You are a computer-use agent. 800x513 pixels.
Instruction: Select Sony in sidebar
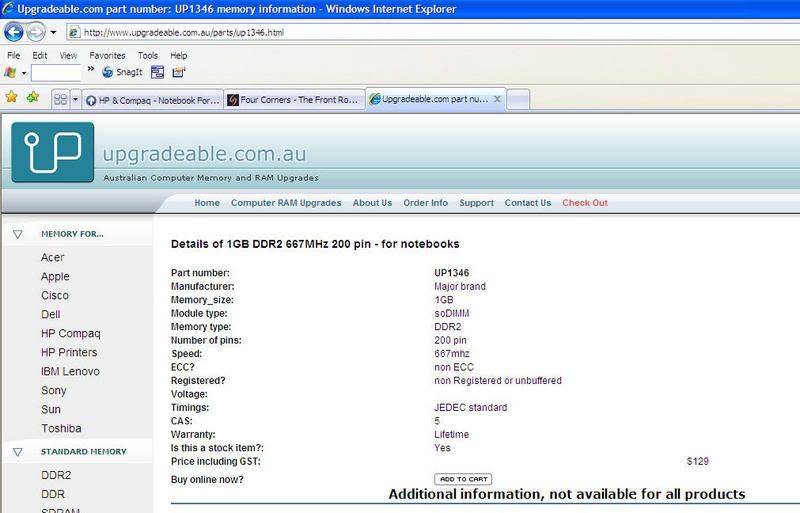pyautogui.click(x=54, y=391)
